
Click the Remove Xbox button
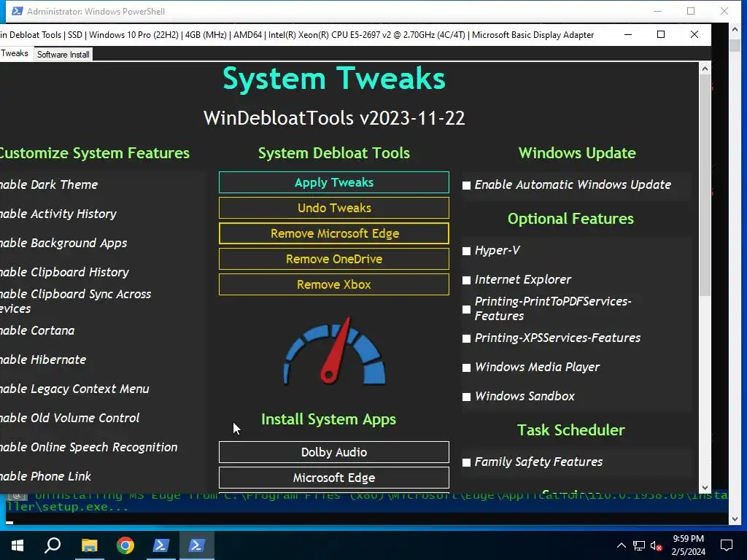point(333,284)
